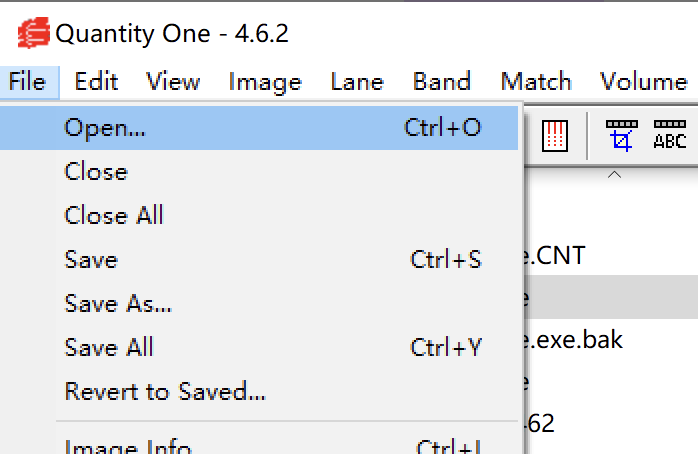Select the blue crop tool icon

[621, 136]
